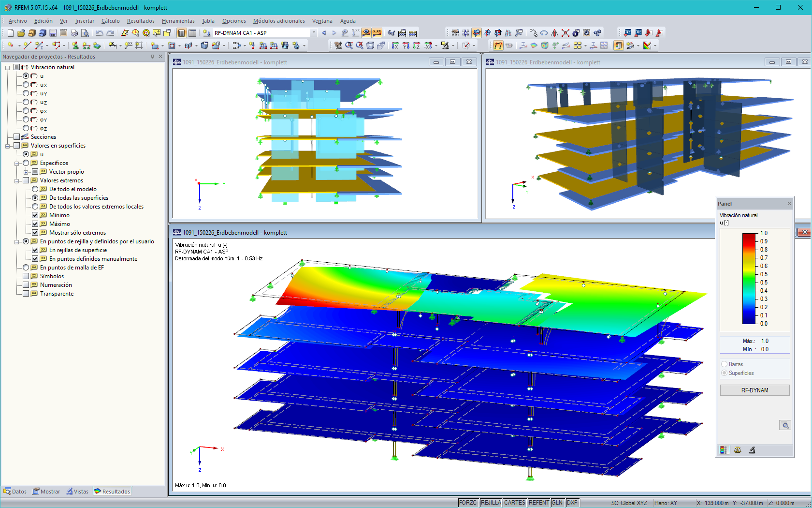Screen dimensions: 812x508
Task: Enable the Símbolos checkbox
Action: 27,276
